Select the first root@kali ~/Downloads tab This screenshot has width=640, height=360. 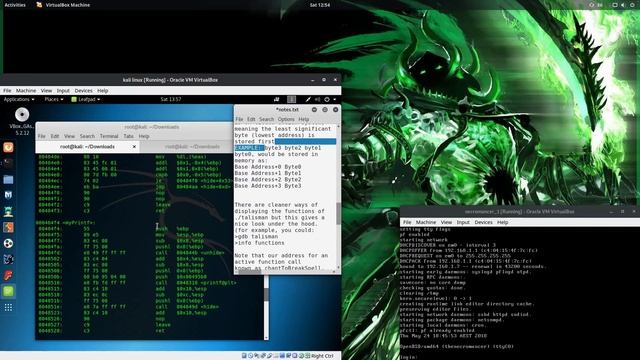(87, 147)
